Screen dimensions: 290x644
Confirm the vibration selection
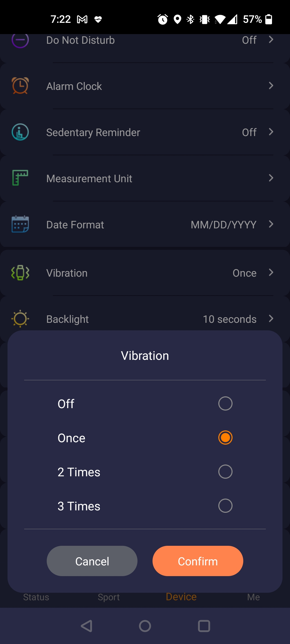pyautogui.click(x=198, y=561)
